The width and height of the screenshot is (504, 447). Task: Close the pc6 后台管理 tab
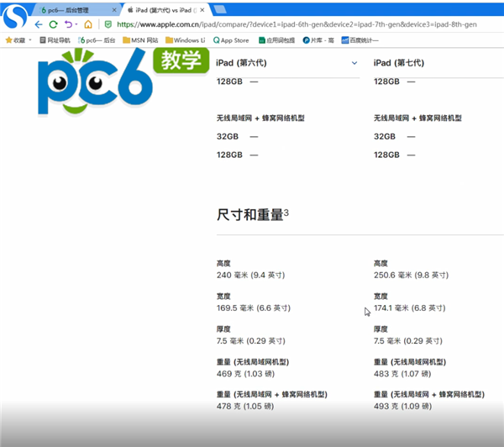click(x=114, y=10)
